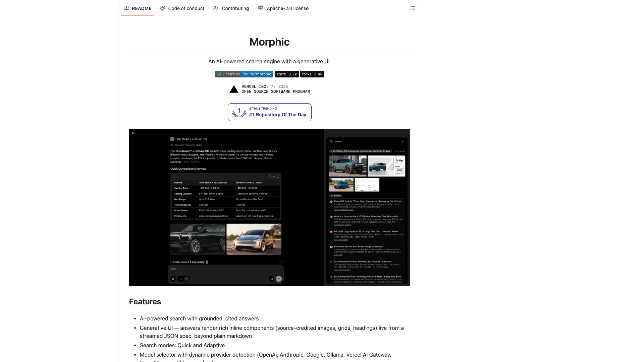Viewport: 644px width, 362px height.
Task: Click the Features heading
Action: tap(145, 302)
